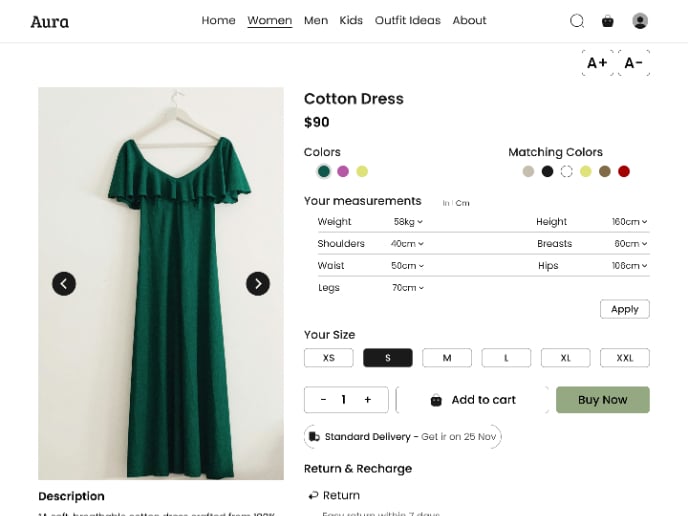Pick the brown matching color swatch
The height and width of the screenshot is (516, 688).
[x=605, y=171]
